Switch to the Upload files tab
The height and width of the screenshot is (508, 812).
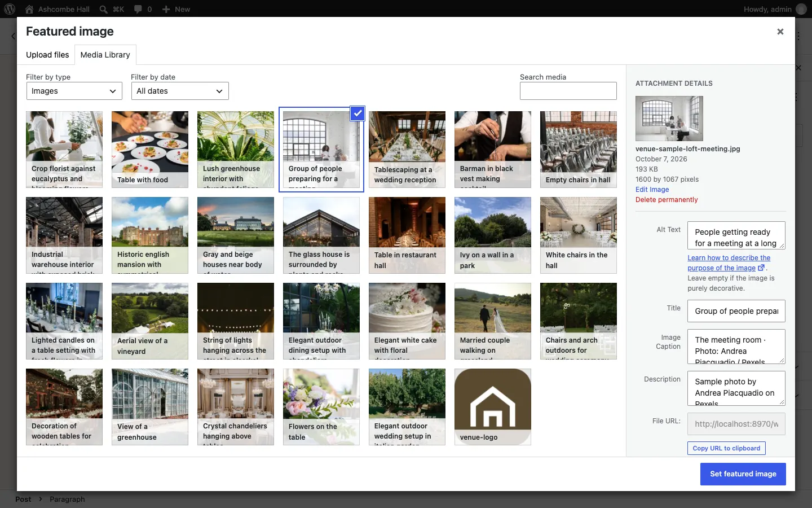tap(47, 55)
